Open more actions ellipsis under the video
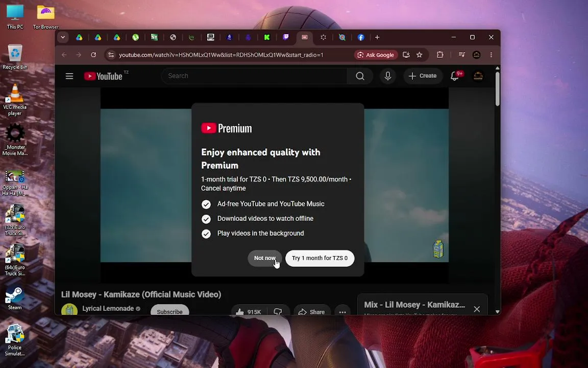The width and height of the screenshot is (588, 368). 342,312
